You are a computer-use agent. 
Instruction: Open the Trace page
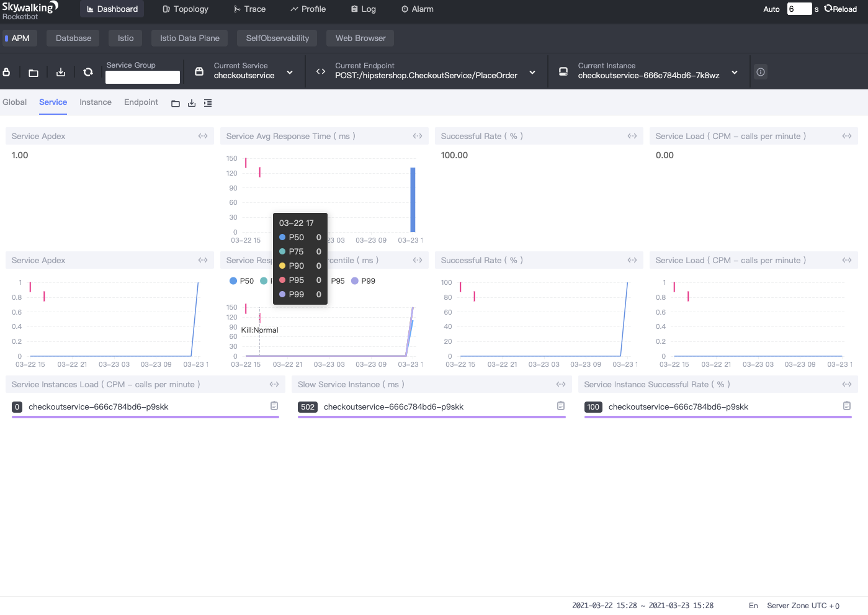coord(249,9)
